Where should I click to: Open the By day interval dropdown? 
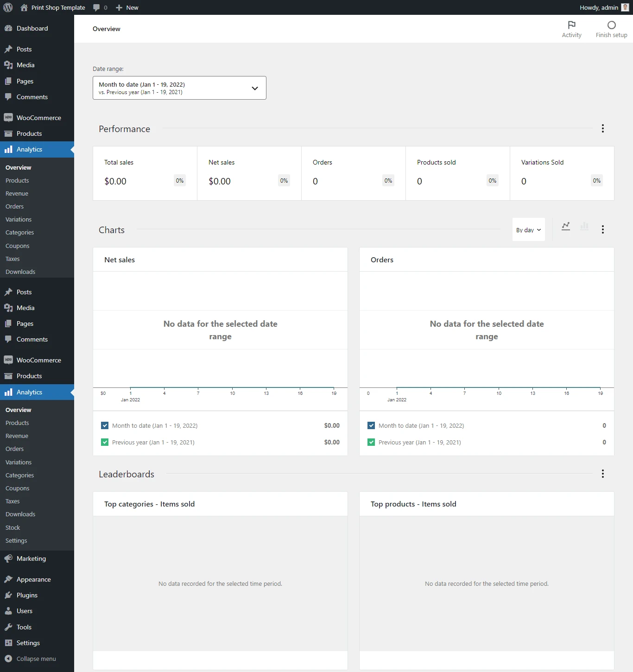529,229
